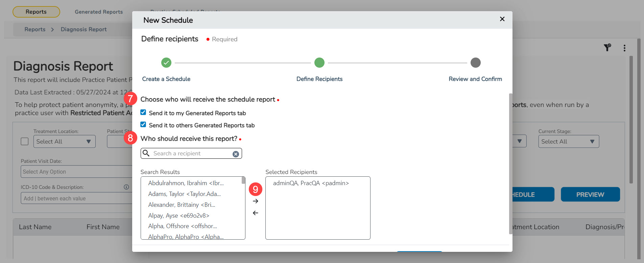Click the Review and Confirm step circle

[475, 63]
